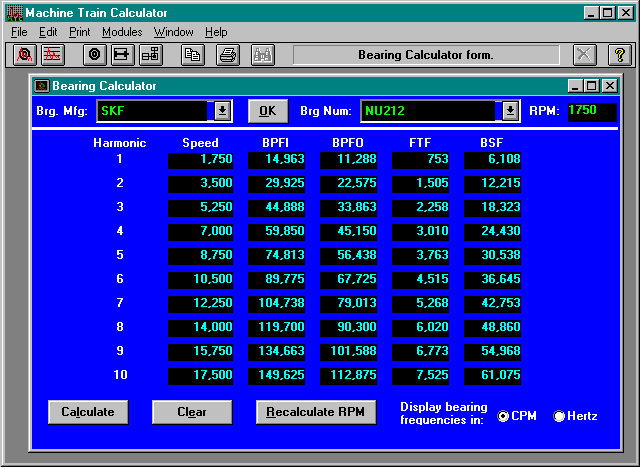
Task: Click the greyed X cancel toolbar icon
Action: [x=584, y=54]
